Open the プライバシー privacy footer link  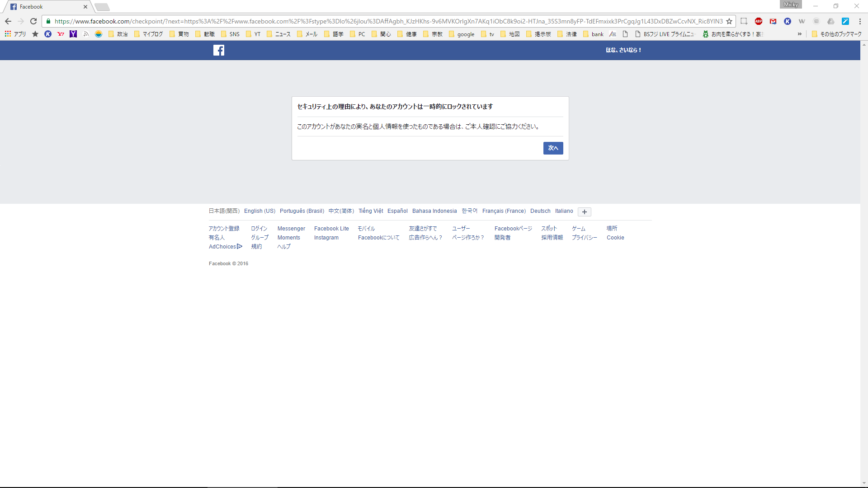pyautogui.click(x=585, y=238)
